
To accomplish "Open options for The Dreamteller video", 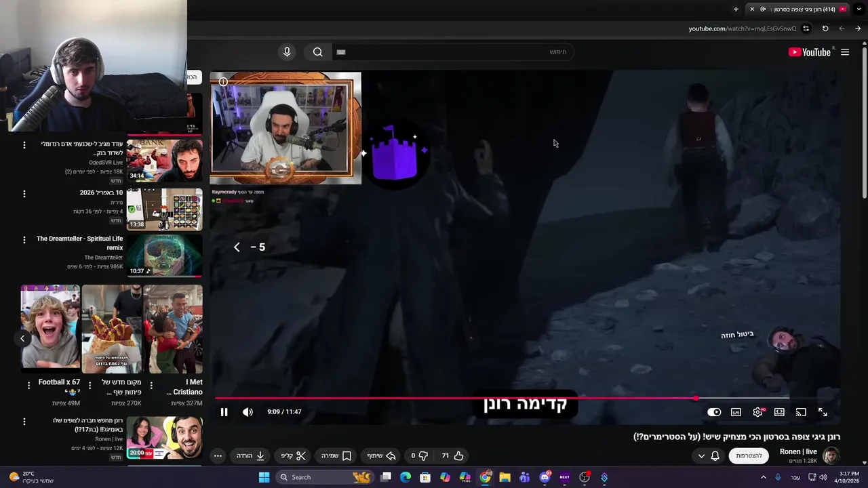I will (24, 240).
